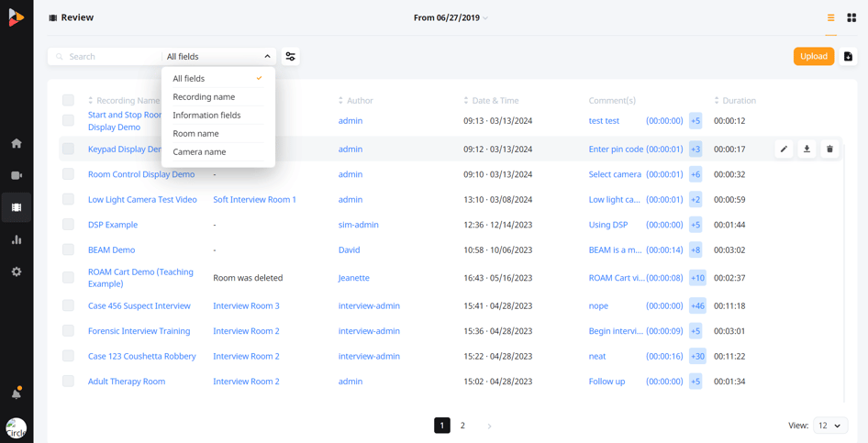Choose Room name from the dropdown list
Screen dimensions: 868x443
click(196, 134)
